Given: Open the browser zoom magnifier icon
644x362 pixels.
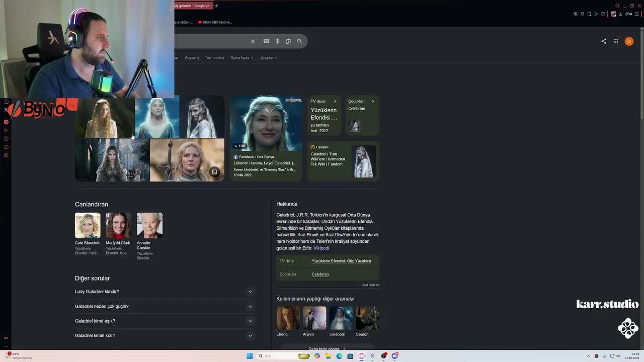Looking at the screenshot, I should pos(576,14).
